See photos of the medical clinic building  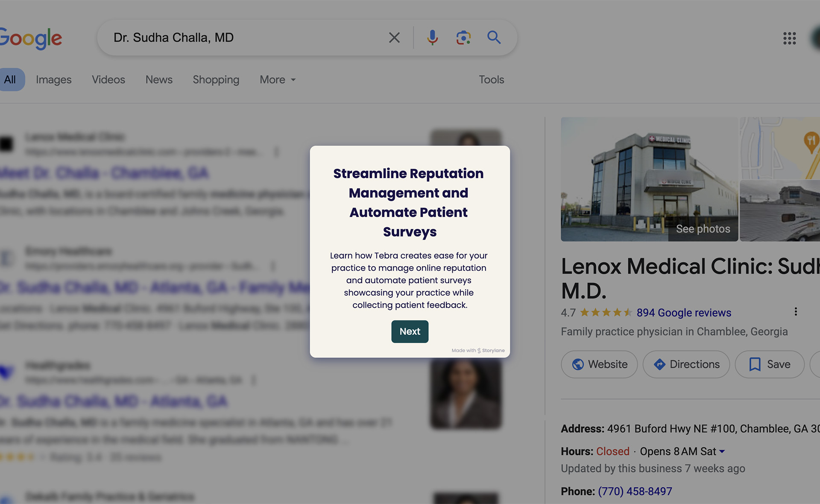pyautogui.click(x=650, y=179)
